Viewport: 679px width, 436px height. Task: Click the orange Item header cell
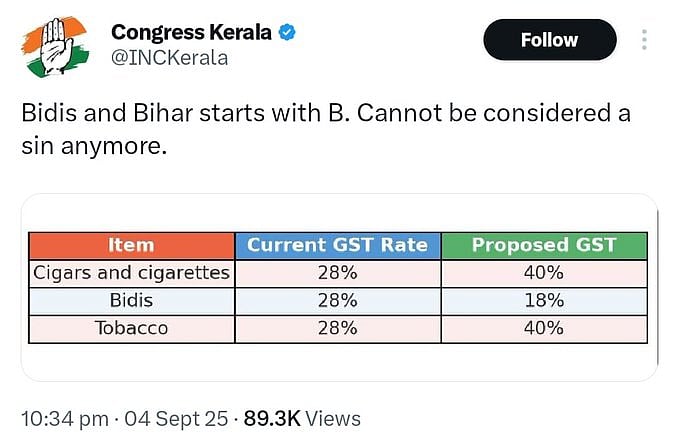pos(132,245)
